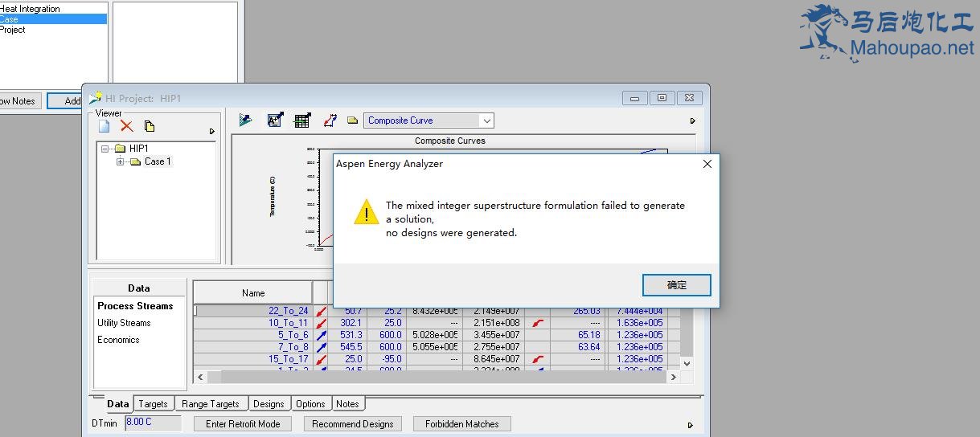
Task: Click the red segment curve icon in 15_To_17 row
Action: 538,359
